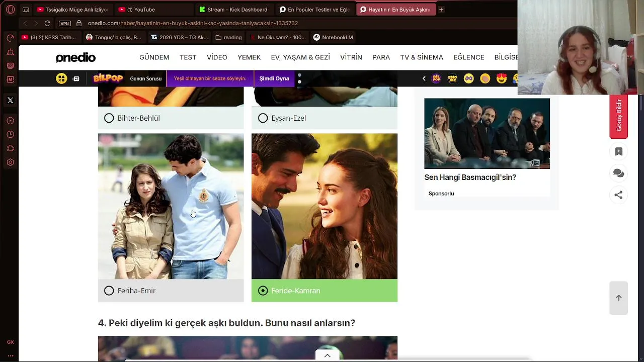644x362 pixels.
Task: Click the news card icon beside games icon
Action: 76,78
